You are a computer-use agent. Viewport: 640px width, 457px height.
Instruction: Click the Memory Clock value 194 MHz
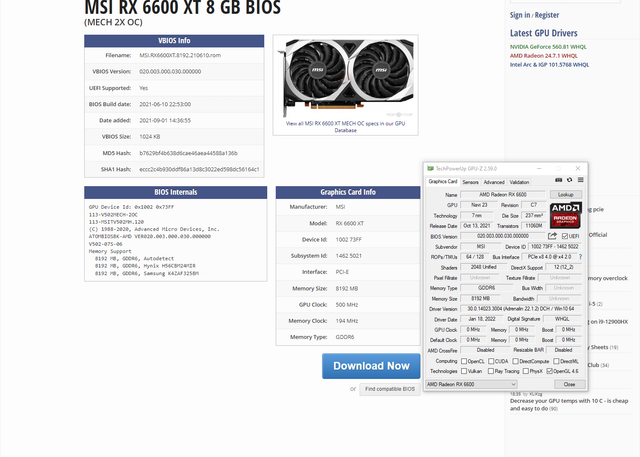pos(347,321)
